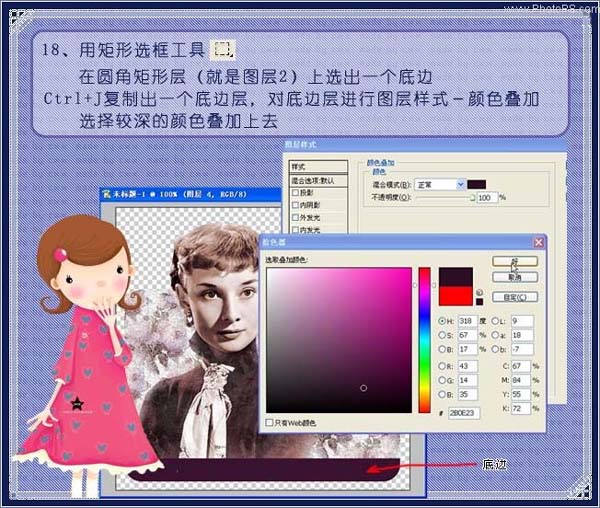600x508 pixels.
Task: Click the new color preview swatch
Action: (x=455, y=277)
